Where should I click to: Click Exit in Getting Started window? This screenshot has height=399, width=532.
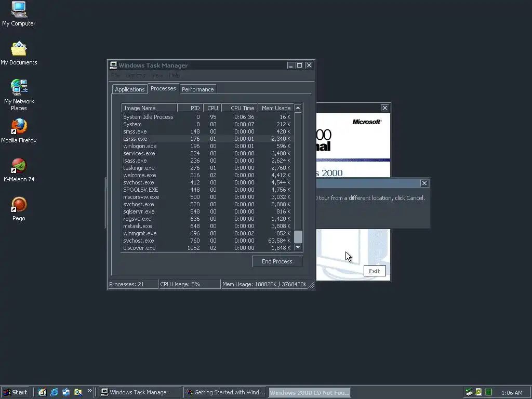(375, 271)
